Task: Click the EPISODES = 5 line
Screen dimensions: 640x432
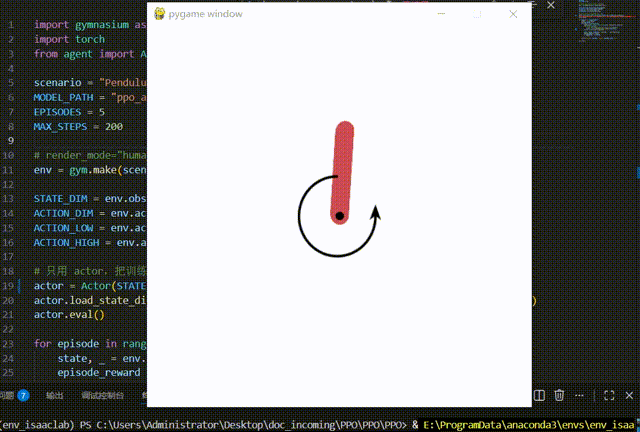Action: point(69,112)
